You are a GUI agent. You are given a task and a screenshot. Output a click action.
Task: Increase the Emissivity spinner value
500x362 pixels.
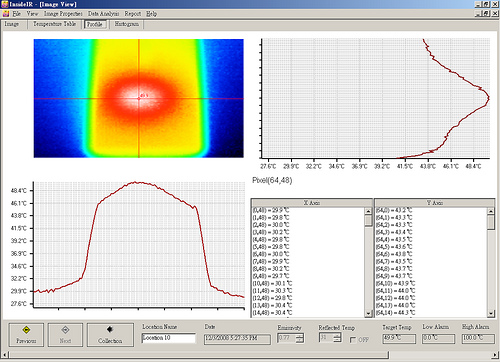[x=300, y=336]
